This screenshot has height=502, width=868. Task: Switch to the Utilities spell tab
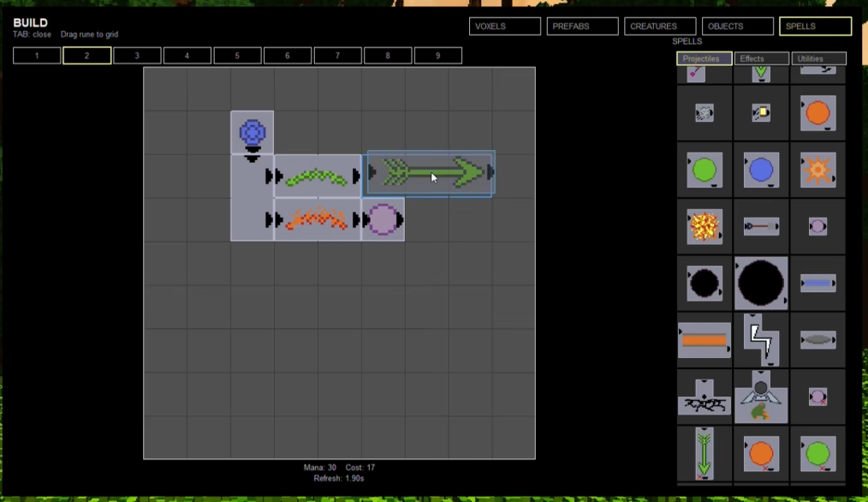click(x=818, y=58)
